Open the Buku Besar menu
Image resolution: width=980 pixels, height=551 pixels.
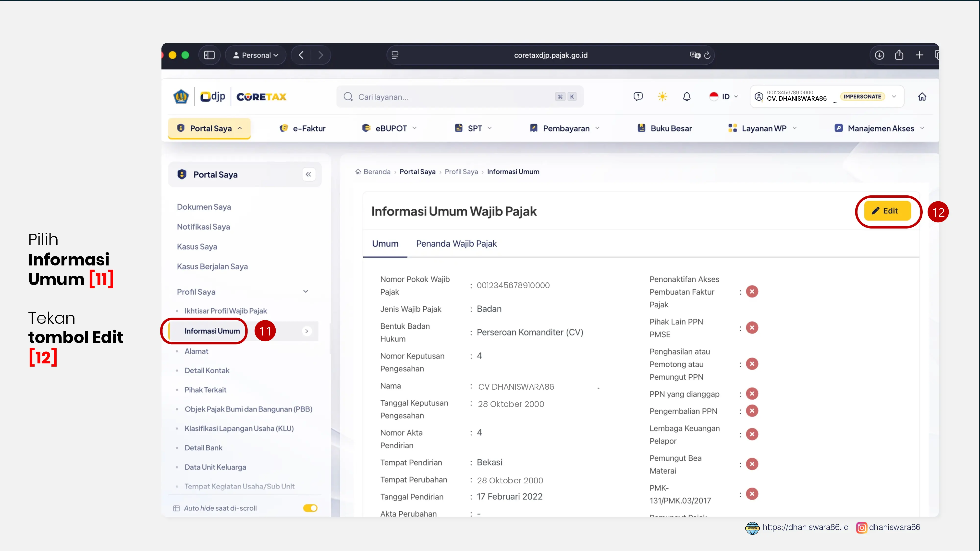tap(665, 129)
